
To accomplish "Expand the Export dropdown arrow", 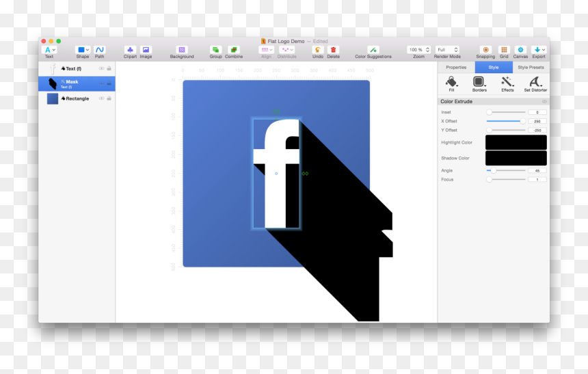I will click(544, 50).
